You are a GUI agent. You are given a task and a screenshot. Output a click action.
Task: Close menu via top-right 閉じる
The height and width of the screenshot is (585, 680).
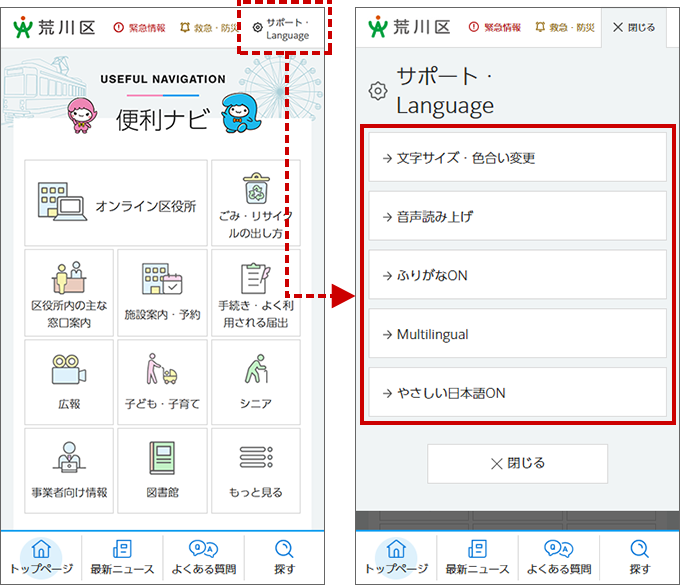pyautogui.click(x=634, y=27)
